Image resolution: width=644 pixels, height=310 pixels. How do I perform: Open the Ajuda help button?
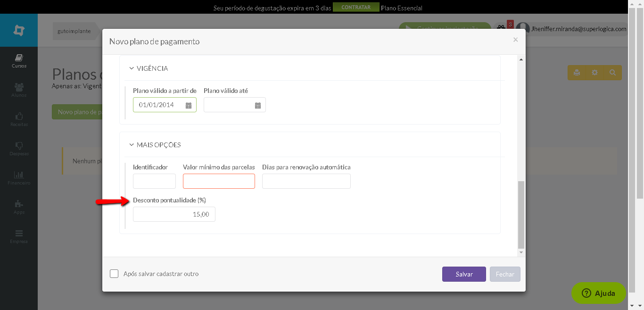click(599, 293)
